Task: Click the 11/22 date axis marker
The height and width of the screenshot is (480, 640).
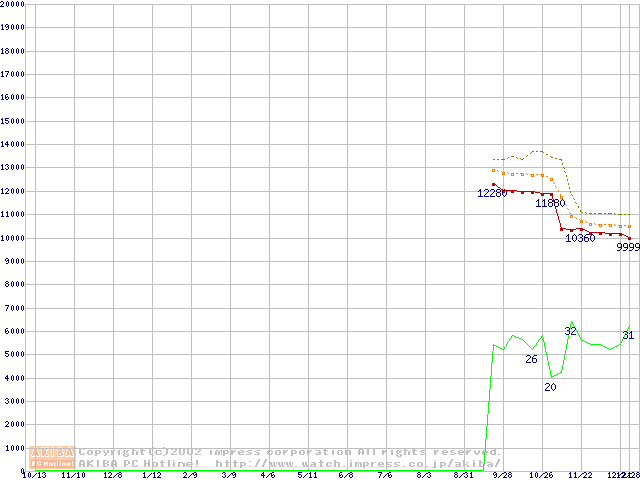Action: pos(581,475)
